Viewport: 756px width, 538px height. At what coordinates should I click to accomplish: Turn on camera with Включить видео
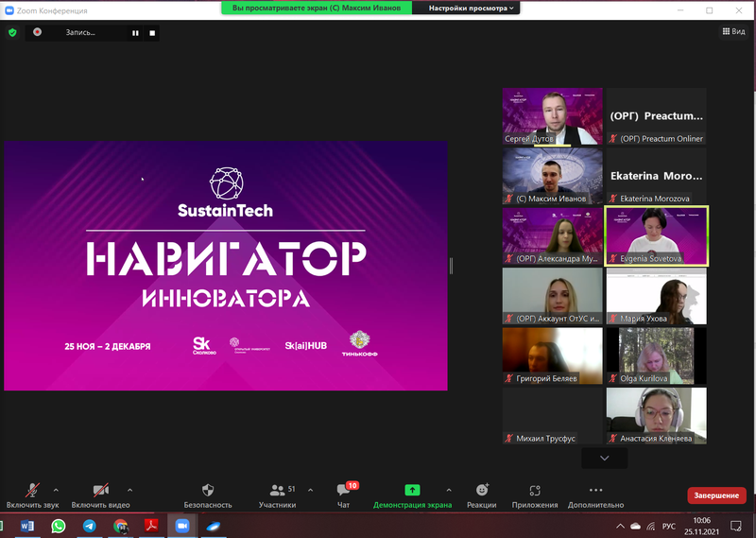click(x=101, y=491)
